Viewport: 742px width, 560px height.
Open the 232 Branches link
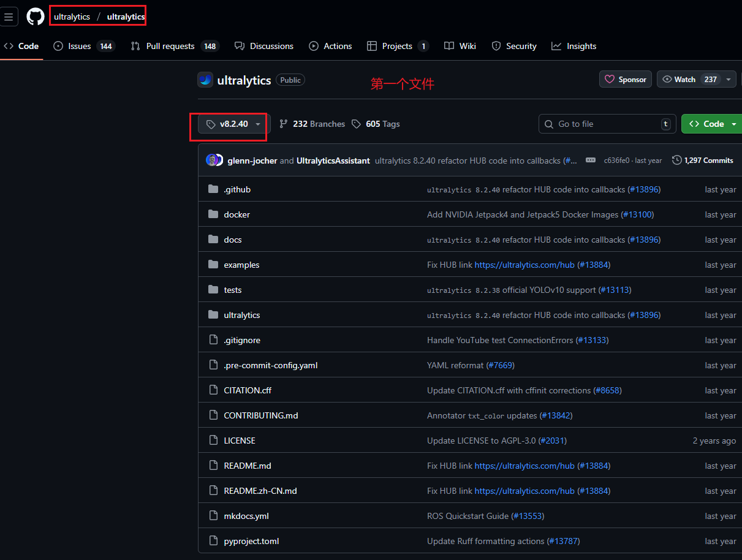[x=312, y=124]
